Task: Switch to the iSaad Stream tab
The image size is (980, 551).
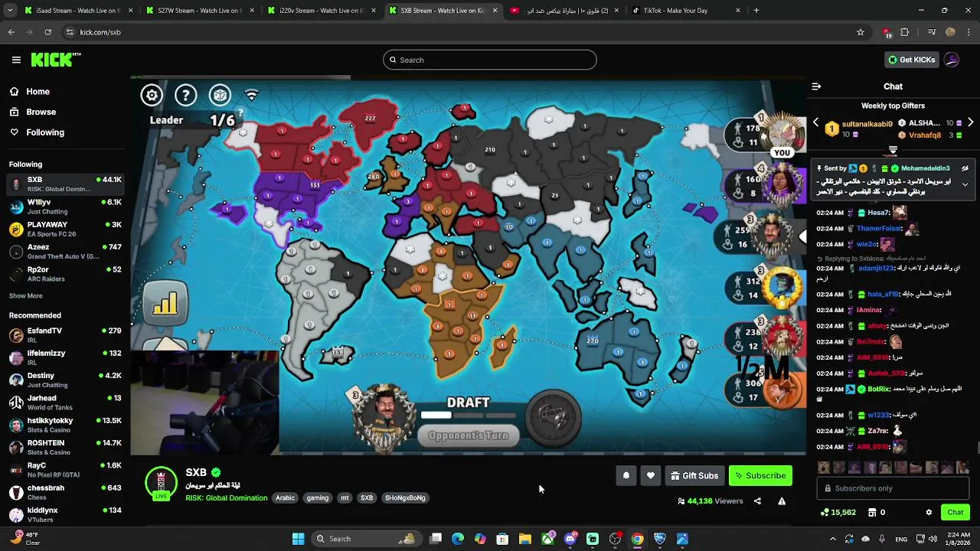Action: [78, 11]
